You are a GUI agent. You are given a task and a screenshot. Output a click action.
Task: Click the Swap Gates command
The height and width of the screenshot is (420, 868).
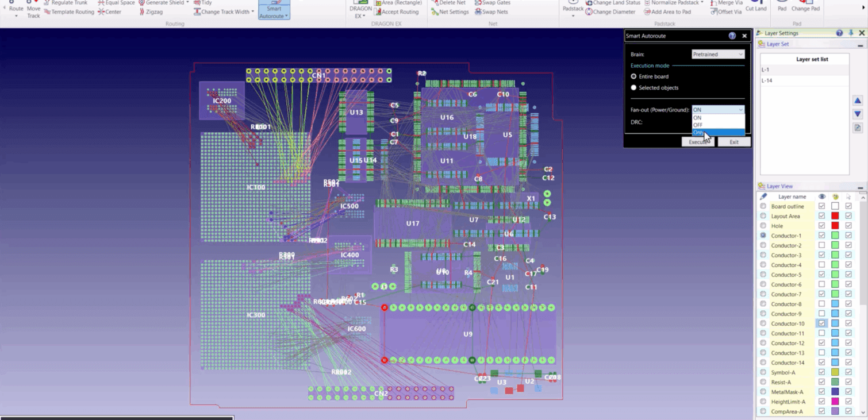(492, 3)
